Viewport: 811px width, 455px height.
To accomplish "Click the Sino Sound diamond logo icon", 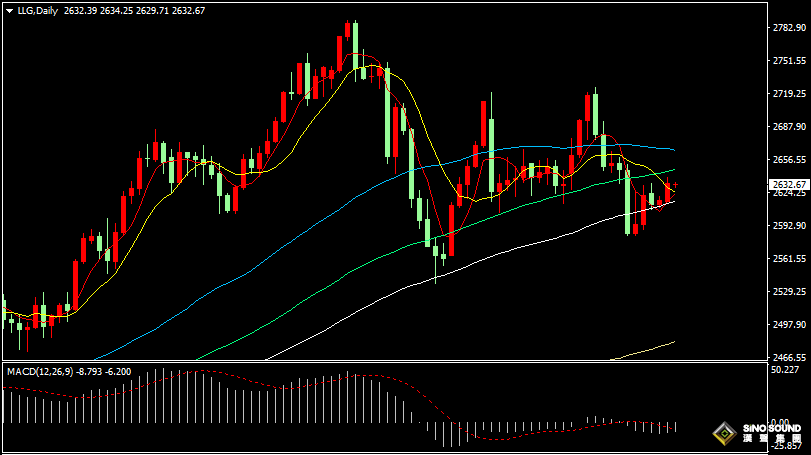I will pyautogui.click(x=725, y=433).
